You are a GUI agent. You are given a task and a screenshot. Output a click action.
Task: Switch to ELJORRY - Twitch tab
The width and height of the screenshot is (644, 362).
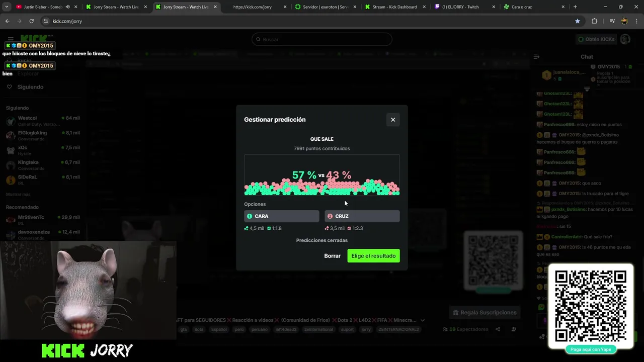click(464, 7)
